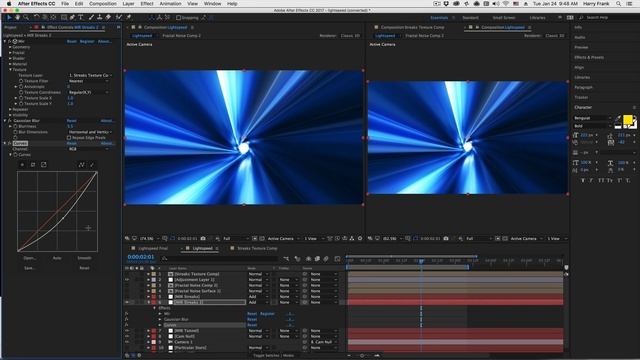Select the Clone Stamp tool

click(x=100, y=18)
